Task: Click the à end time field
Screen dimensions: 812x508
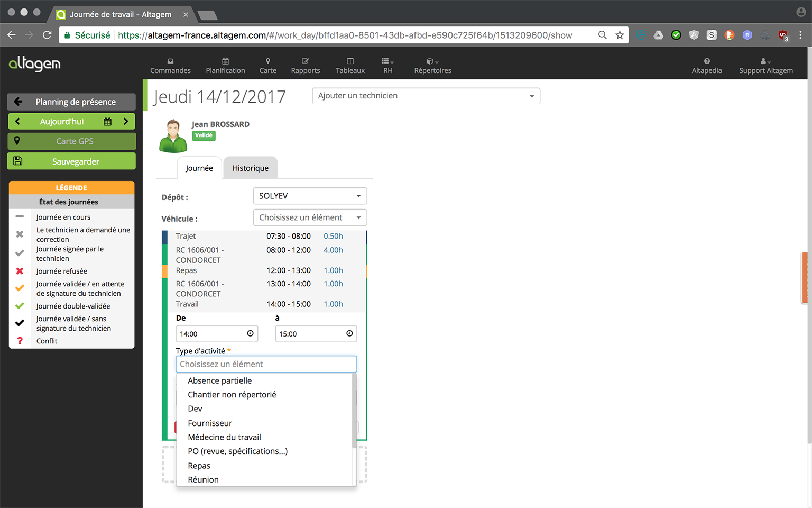Action: coord(316,334)
